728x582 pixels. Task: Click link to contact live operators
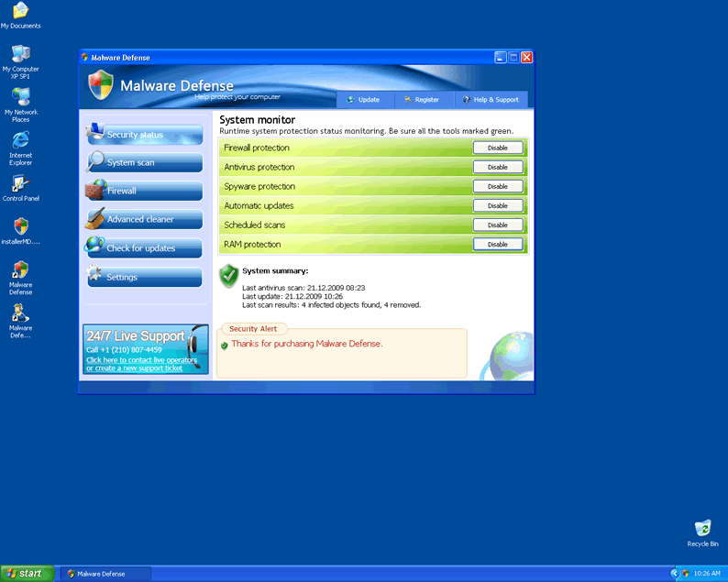coord(141,360)
